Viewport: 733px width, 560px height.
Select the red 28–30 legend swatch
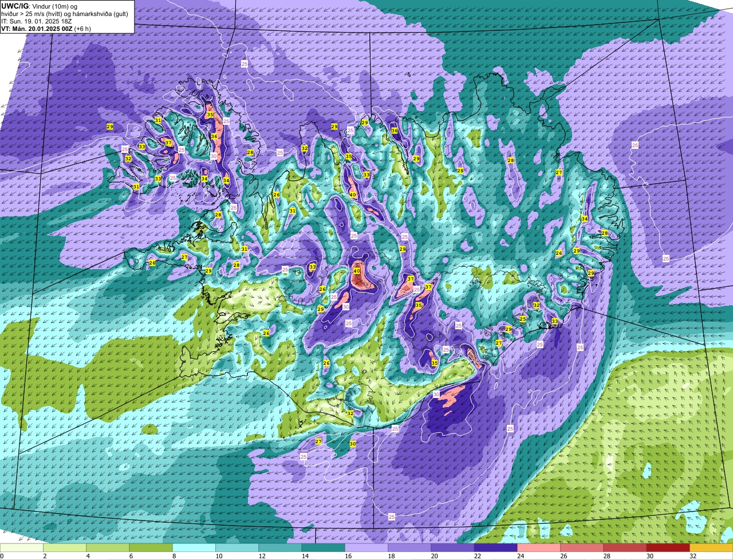pyautogui.click(x=625, y=548)
